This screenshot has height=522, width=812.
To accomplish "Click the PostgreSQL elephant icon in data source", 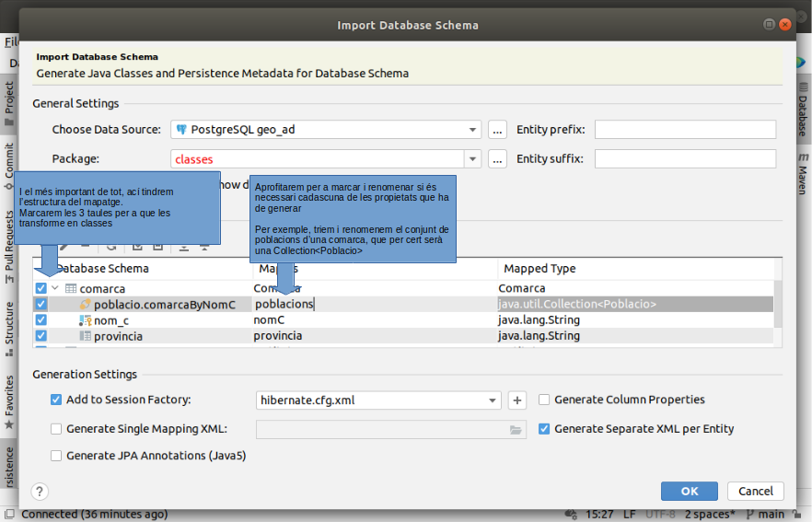I will (181, 130).
